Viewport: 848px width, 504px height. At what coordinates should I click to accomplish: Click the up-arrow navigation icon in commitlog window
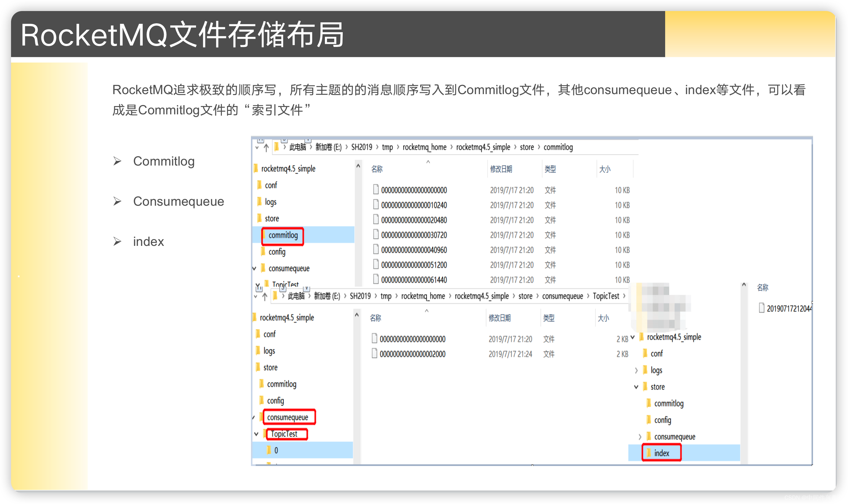(x=266, y=147)
